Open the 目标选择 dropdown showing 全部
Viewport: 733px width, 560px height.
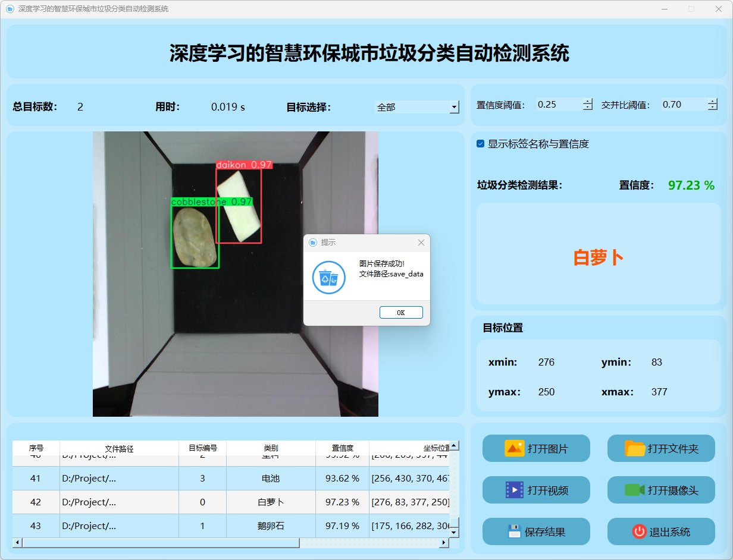point(455,107)
